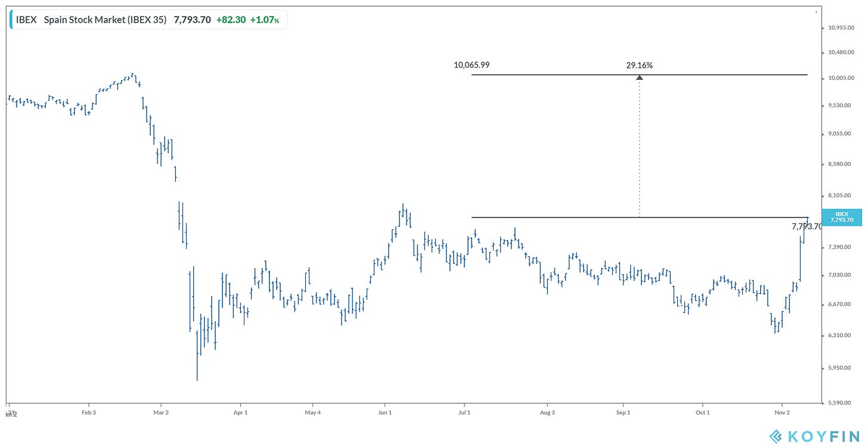
Task: Click the Spain Stock Market (IBEX 35) name
Action: point(105,20)
